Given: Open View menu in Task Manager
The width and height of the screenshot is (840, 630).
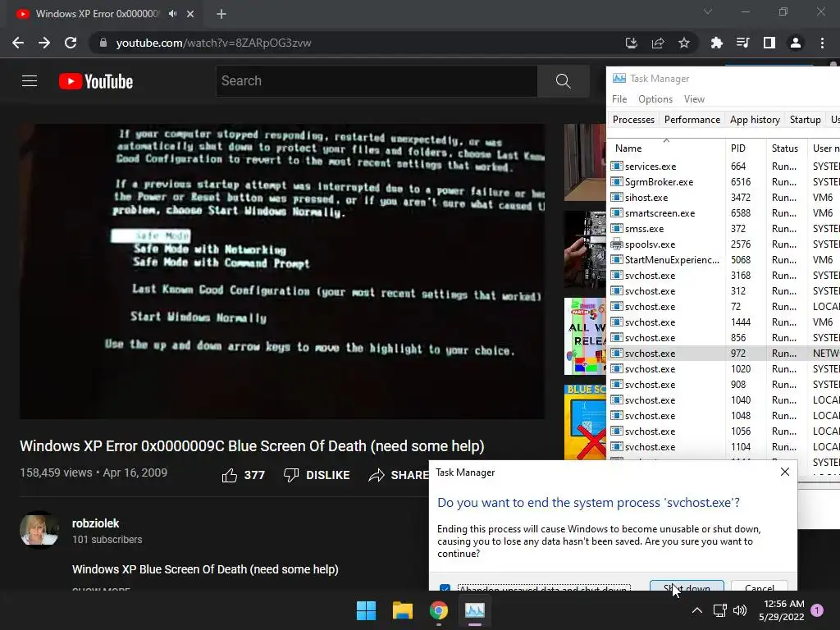Looking at the screenshot, I should pos(694,99).
